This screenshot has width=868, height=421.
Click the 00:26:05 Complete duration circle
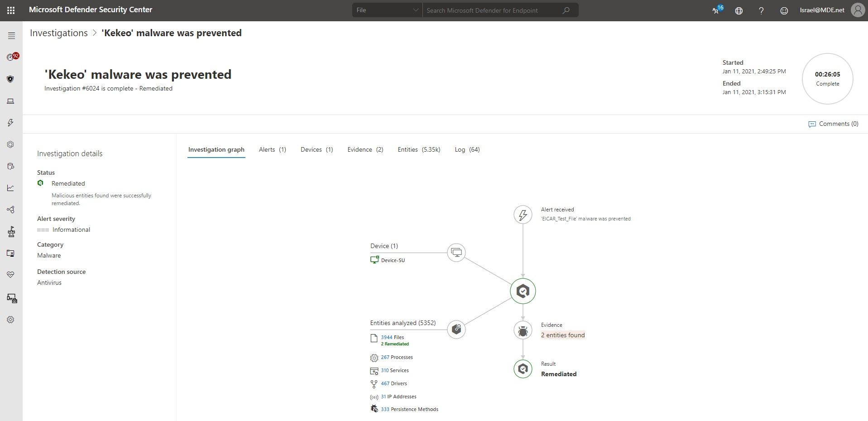point(827,79)
